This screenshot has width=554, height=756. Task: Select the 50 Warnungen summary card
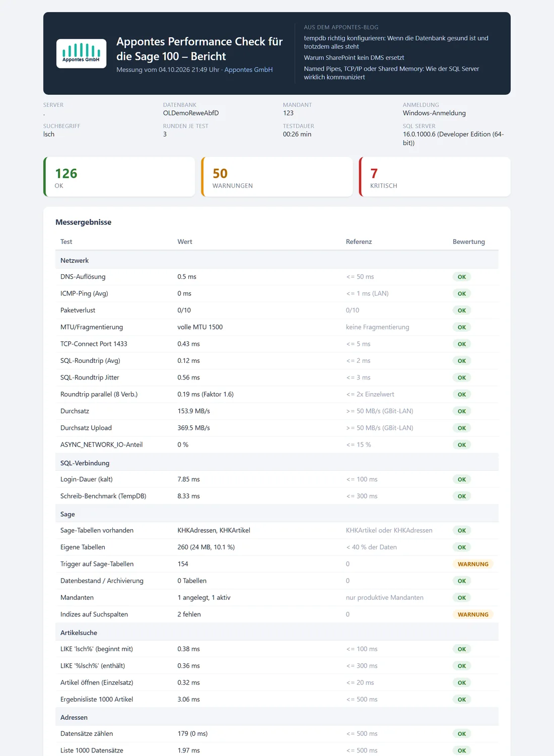click(x=277, y=177)
